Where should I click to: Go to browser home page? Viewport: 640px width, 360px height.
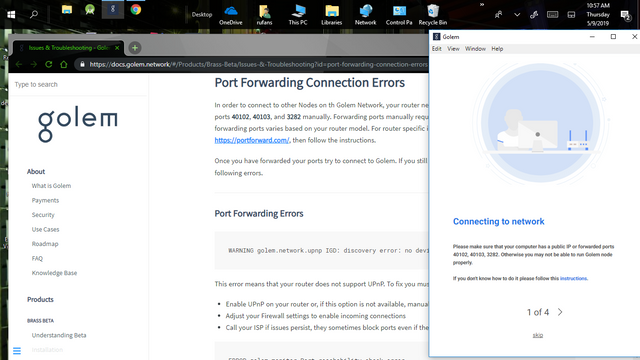point(63,64)
